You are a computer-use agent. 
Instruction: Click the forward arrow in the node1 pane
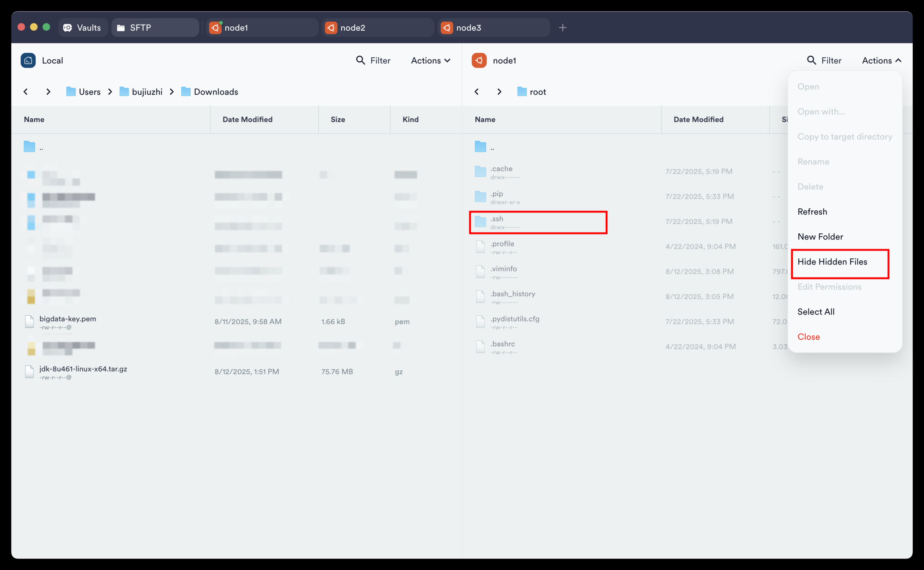click(x=499, y=92)
